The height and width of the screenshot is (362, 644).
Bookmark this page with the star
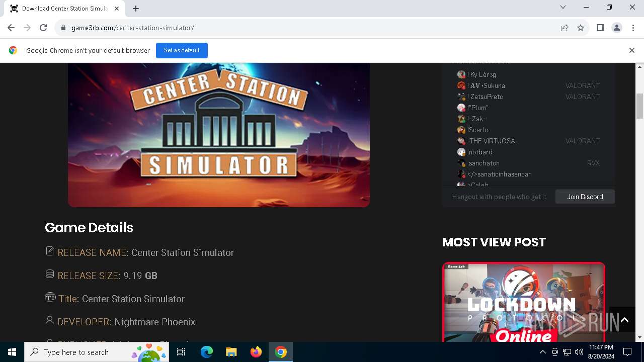[x=581, y=28]
